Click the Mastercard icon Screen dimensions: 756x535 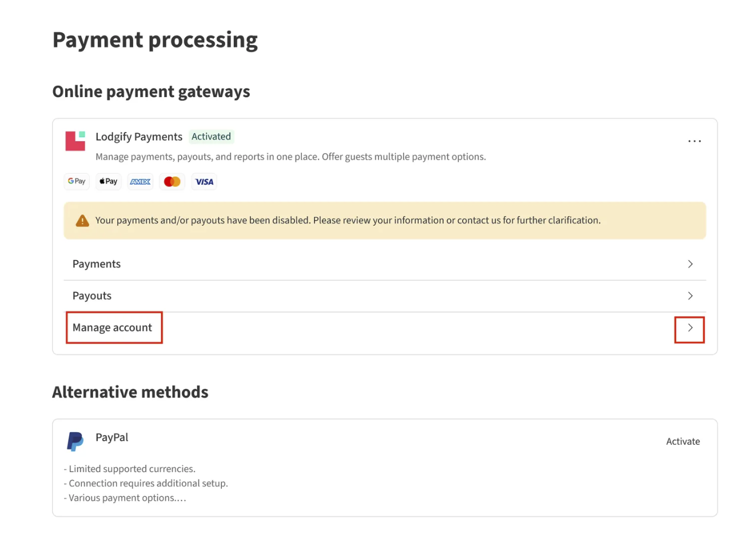[172, 182]
